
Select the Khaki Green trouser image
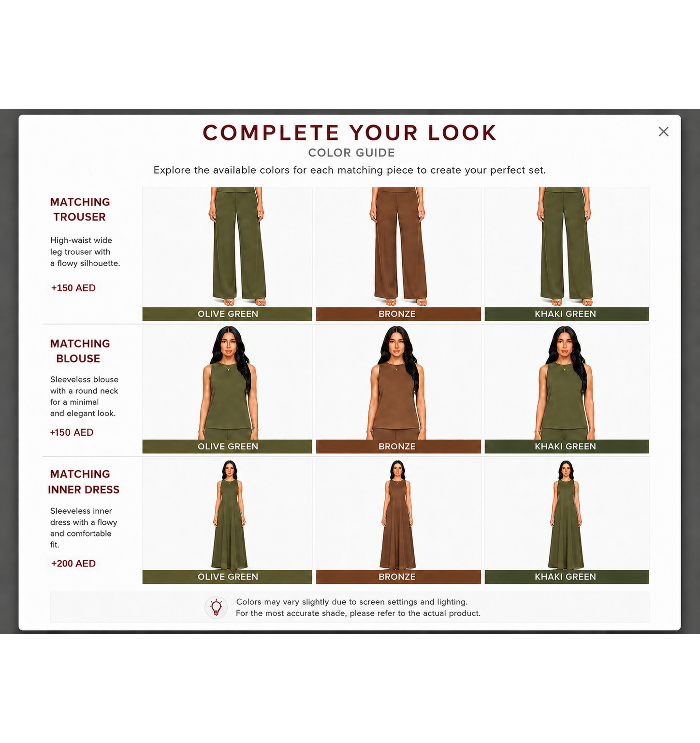(x=567, y=247)
